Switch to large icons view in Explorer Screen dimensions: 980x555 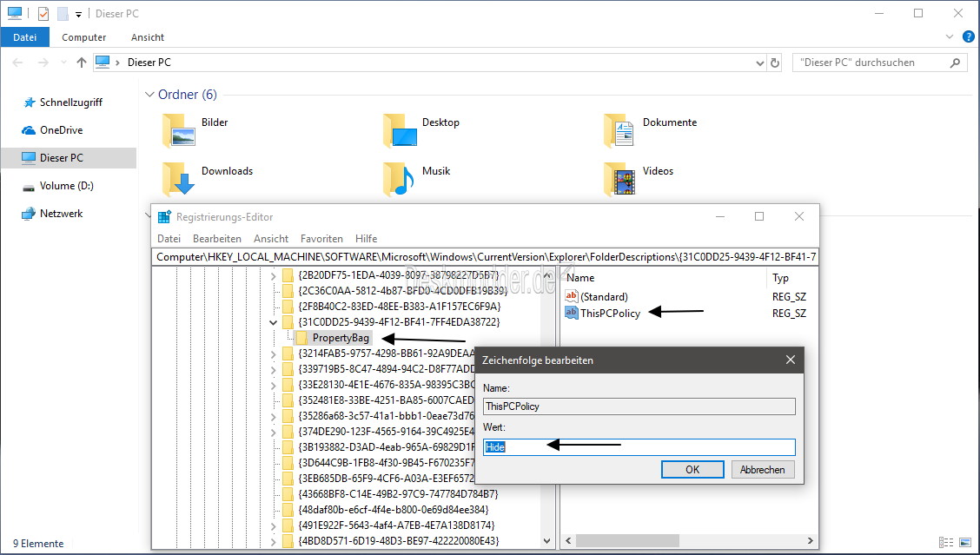coord(965,543)
